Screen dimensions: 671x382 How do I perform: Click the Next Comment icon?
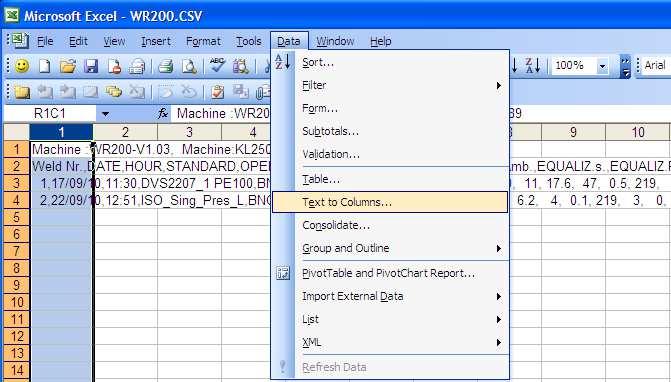click(68, 92)
